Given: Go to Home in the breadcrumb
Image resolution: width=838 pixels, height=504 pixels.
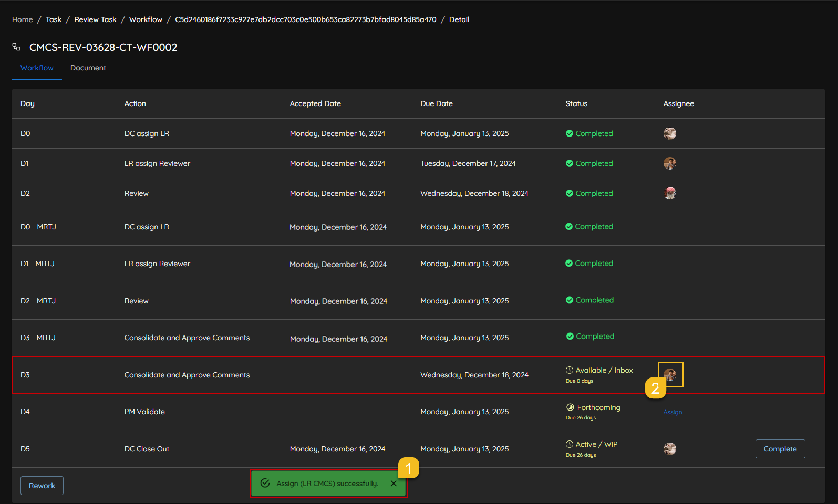Looking at the screenshot, I should [23, 19].
